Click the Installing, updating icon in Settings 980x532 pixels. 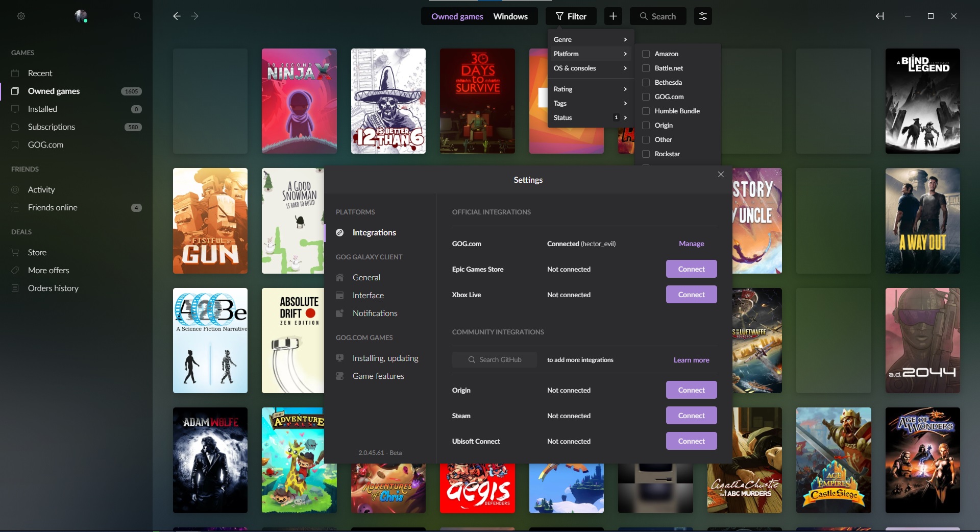[340, 358]
